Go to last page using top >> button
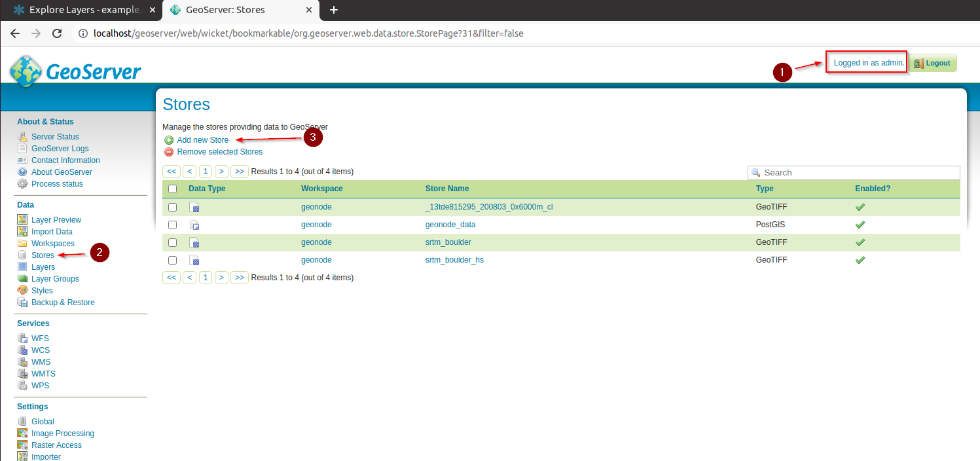This screenshot has height=461, width=980. pyautogui.click(x=240, y=172)
